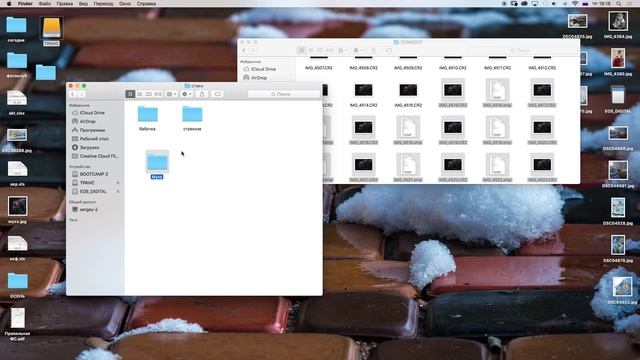Image resolution: width=640 pixels, height=360 pixels.
Task: Click edit tags button in background Finder window
Action: [x=389, y=51]
